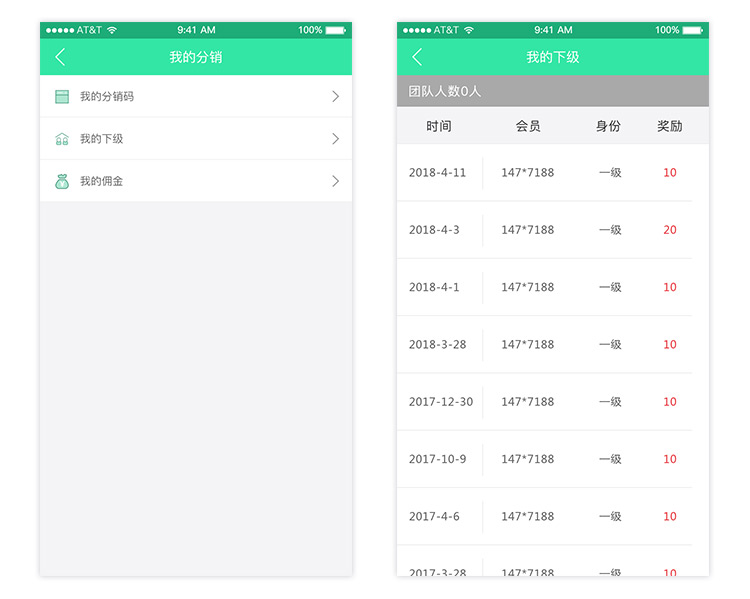The image size is (750, 599).
Task: Open 我的下级 menu entry
Action: pos(196,139)
